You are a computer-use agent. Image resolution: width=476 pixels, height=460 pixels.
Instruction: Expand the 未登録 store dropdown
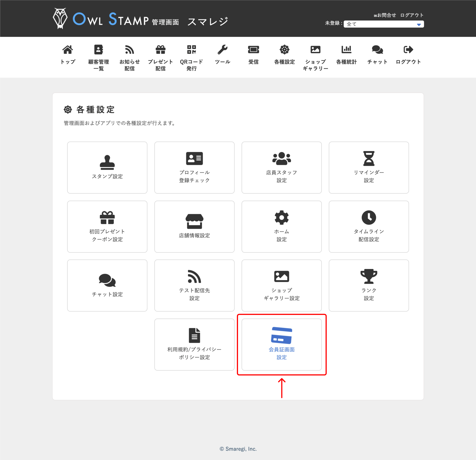pyautogui.click(x=383, y=24)
